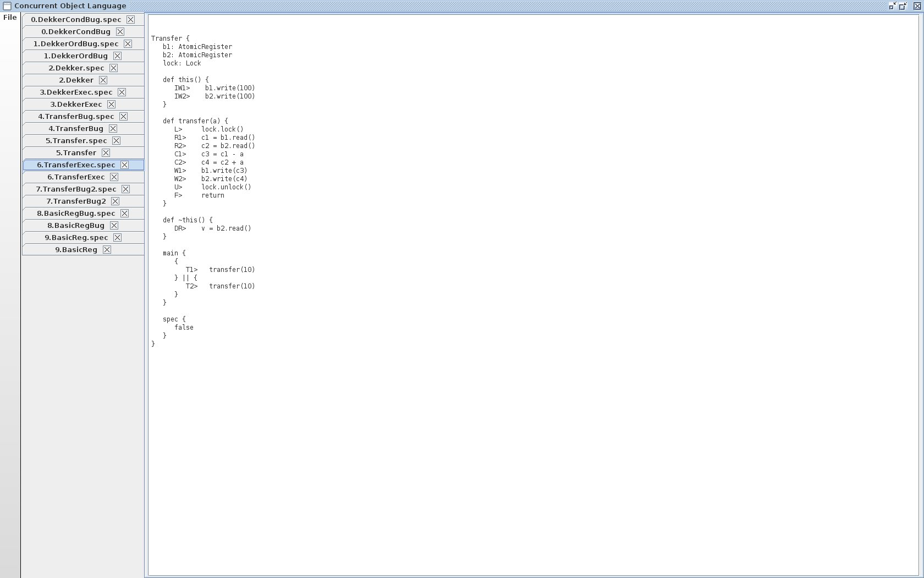Click the 'lock.lock()' statement in editor
Image resolution: width=924 pixels, height=578 pixels.
pyautogui.click(x=222, y=129)
